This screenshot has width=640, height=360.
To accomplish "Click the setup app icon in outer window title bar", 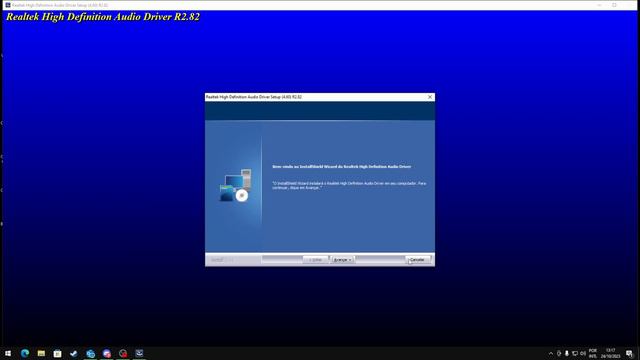I will [7, 5].
